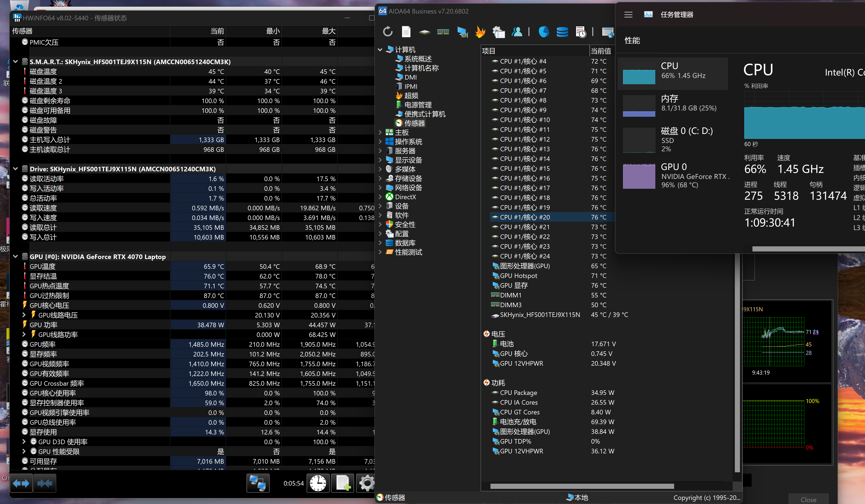The image size is (865, 504).
Task: Collapse the S.M.A.R.T. SKHynix sensor group
Action: (15, 61)
